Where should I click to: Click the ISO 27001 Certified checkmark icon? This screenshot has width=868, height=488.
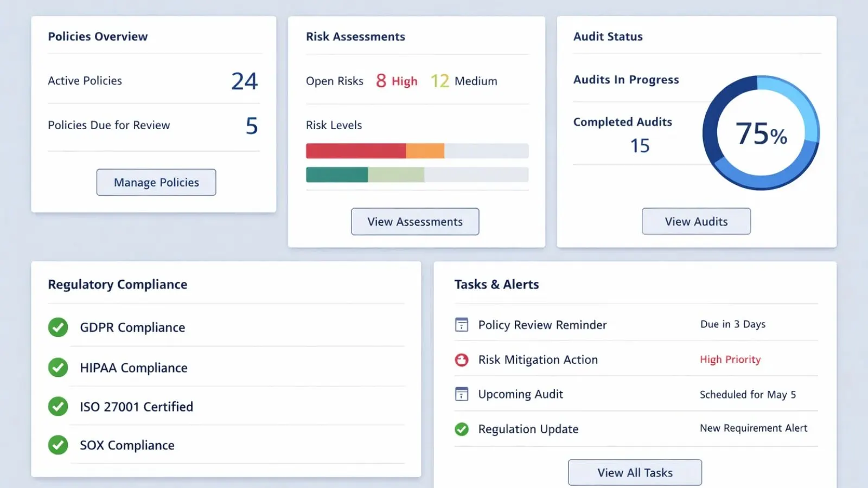[58, 407]
